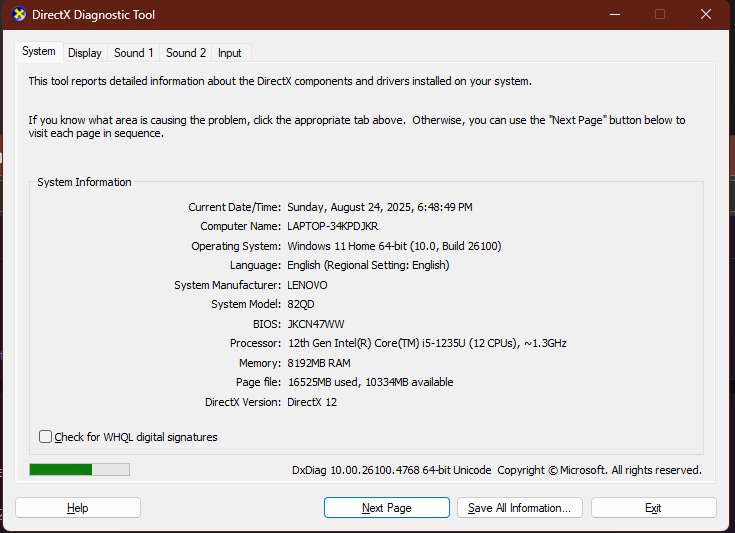Viewport: 735px width, 533px height.
Task: Click the System Model label
Action: [246, 304]
